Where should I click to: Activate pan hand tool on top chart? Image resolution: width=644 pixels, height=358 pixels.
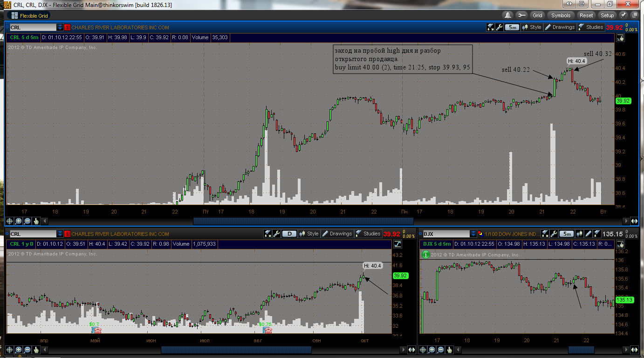[x=36, y=221]
